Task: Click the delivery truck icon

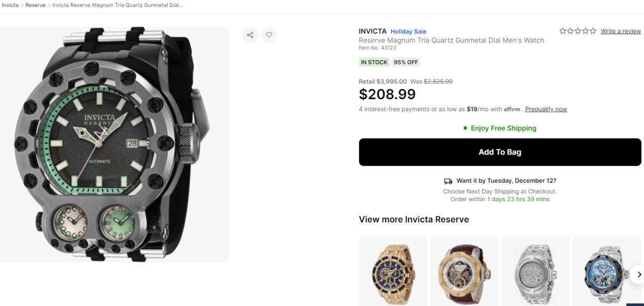Action: (x=448, y=181)
